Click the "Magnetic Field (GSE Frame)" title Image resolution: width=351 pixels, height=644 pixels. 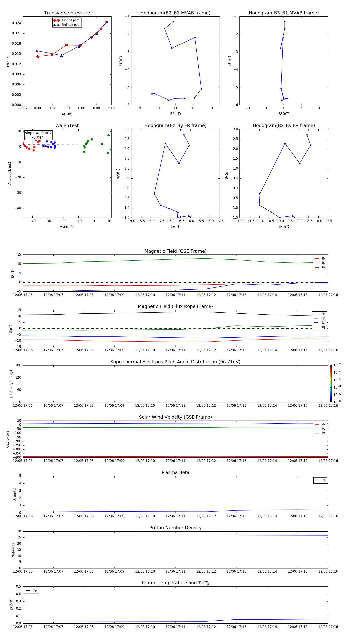coord(175,251)
